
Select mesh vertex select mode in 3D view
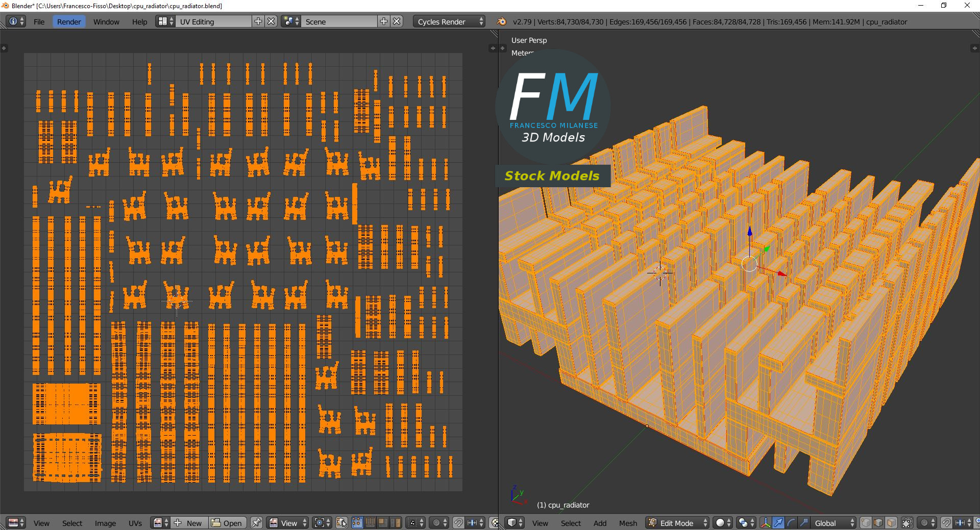tap(866, 523)
